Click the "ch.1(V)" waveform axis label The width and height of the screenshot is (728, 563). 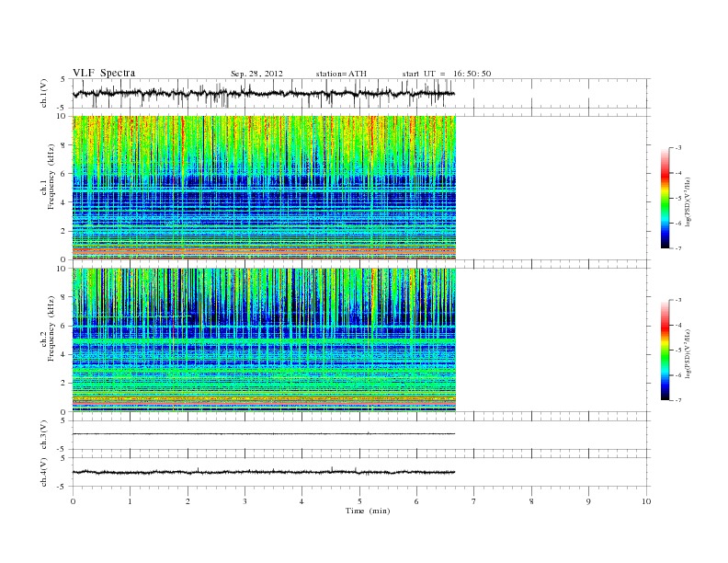pos(44,93)
